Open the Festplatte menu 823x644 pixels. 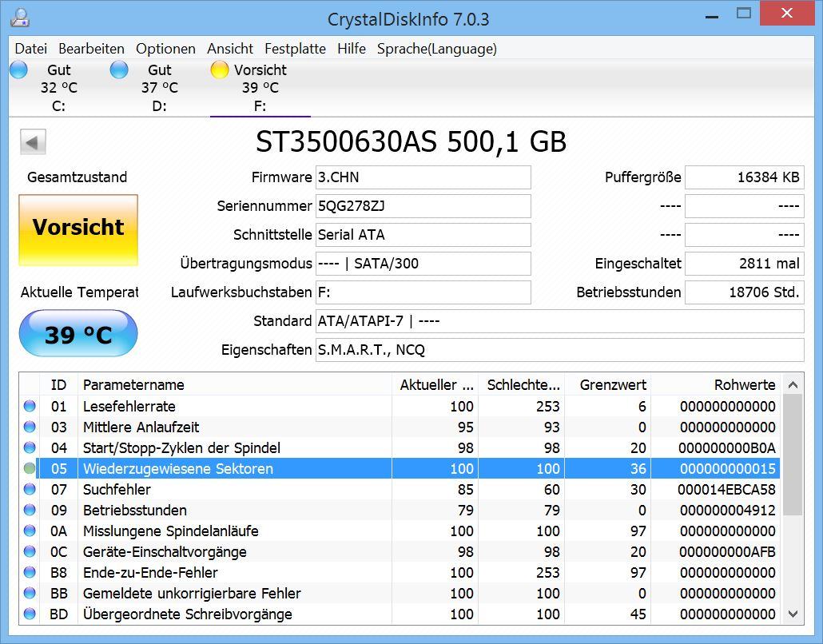tap(295, 49)
